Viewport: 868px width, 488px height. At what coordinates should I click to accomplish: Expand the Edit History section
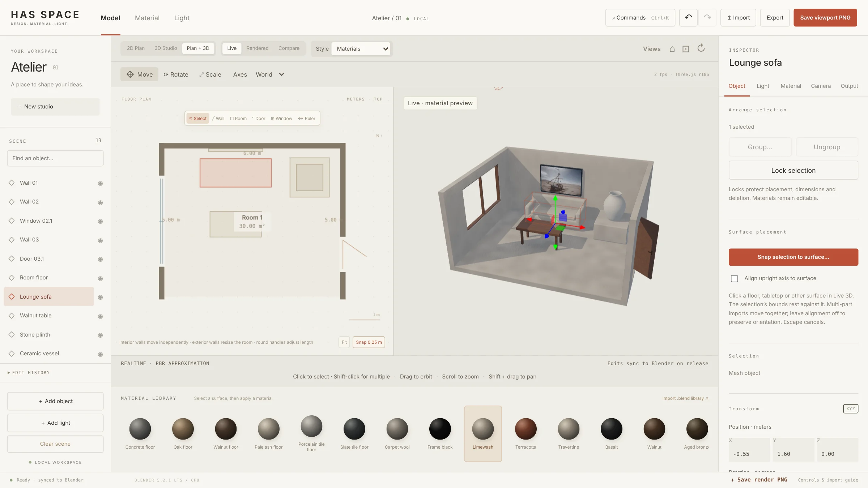pos(29,373)
